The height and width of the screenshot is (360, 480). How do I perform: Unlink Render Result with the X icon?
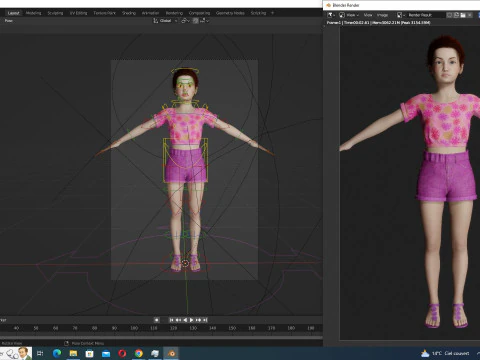pos(470,15)
